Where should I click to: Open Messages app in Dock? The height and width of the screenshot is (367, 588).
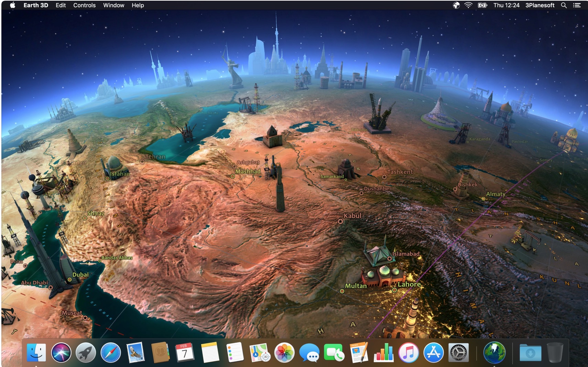pyautogui.click(x=309, y=353)
